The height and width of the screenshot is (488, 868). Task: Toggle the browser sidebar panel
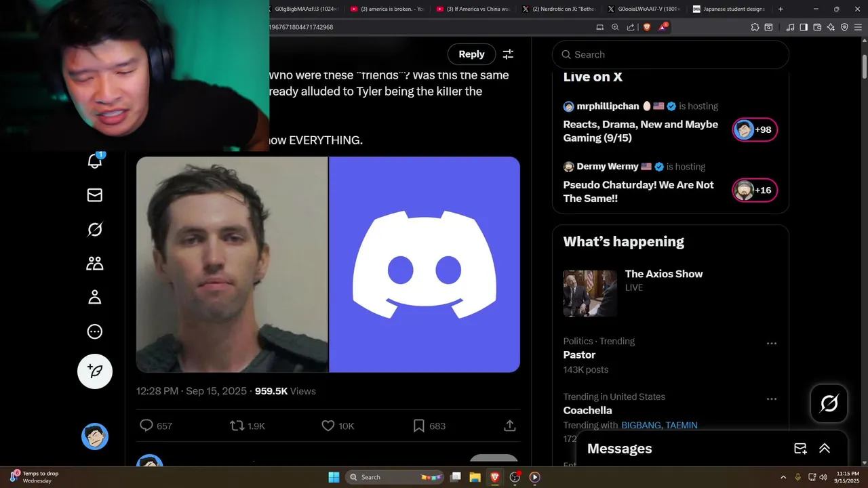click(x=804, y=27)
